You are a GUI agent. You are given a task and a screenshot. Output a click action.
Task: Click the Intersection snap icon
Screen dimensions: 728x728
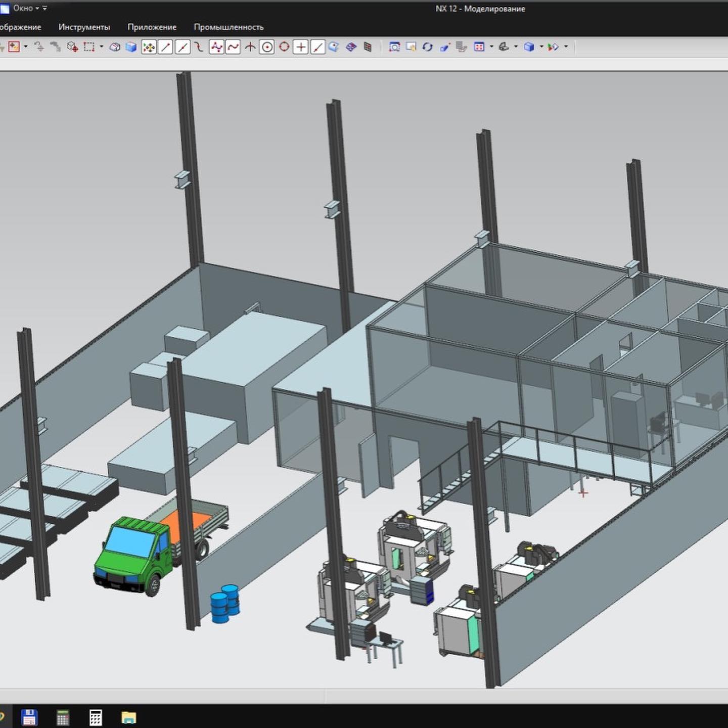tap(250, 47)
